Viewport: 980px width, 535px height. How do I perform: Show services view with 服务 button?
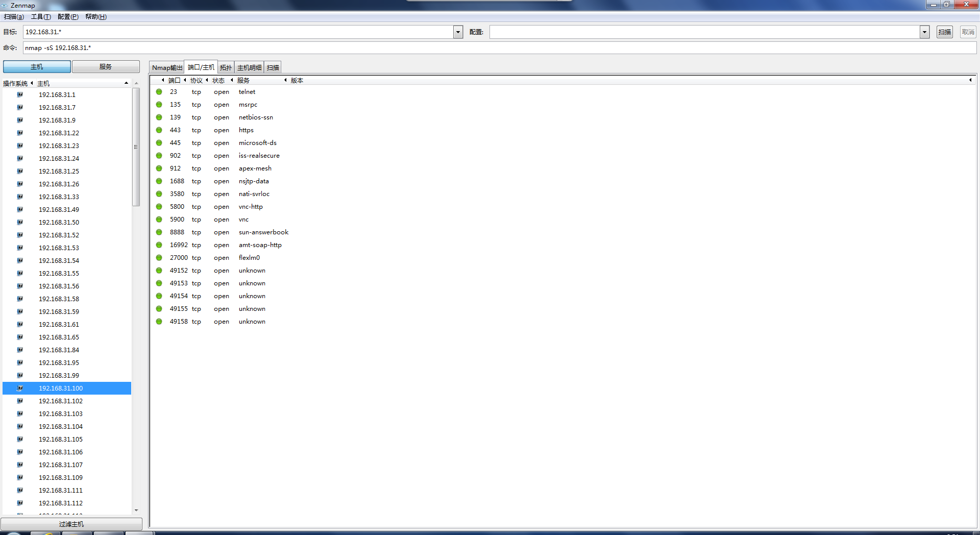point(106,67)
